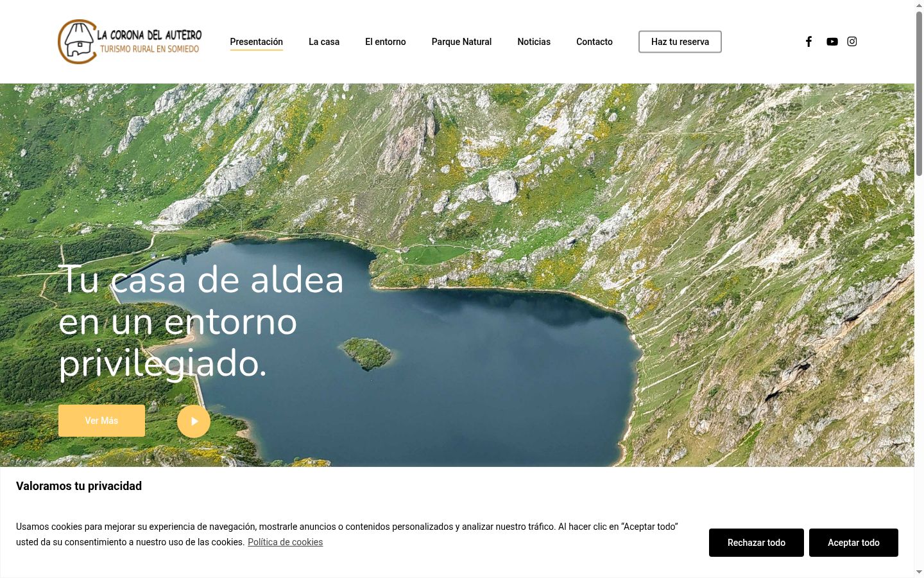Open the Facebook social icon

coord(809,42)
